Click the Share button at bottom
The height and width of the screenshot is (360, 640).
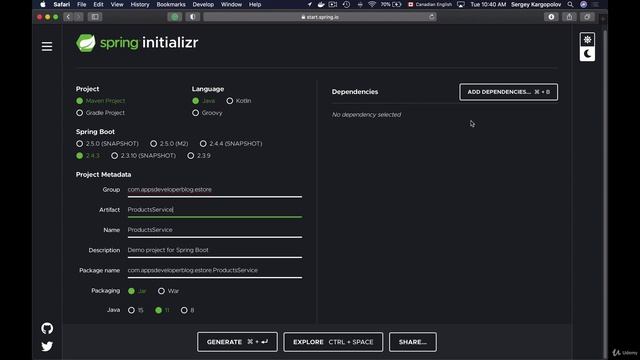click(x=413, y=342)
